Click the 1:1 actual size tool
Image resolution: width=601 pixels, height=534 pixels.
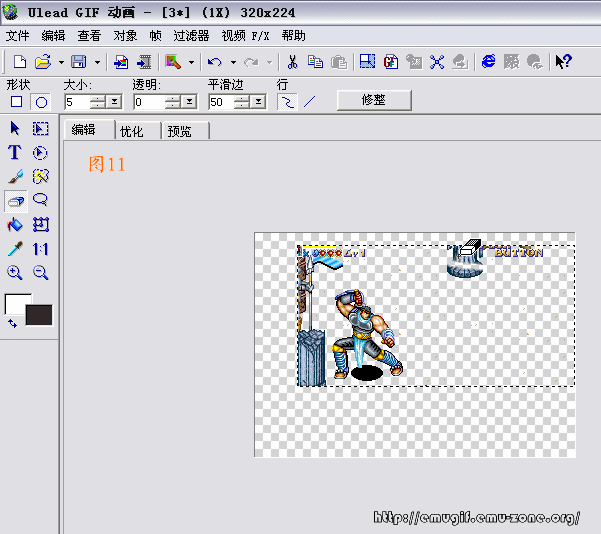40,249
